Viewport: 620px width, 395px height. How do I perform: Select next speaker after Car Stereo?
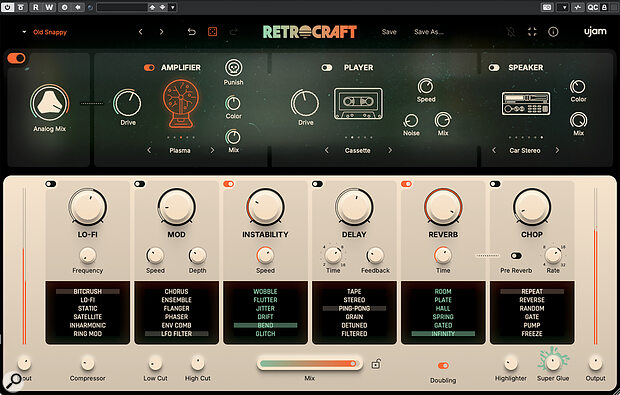[x=557, y=150]
